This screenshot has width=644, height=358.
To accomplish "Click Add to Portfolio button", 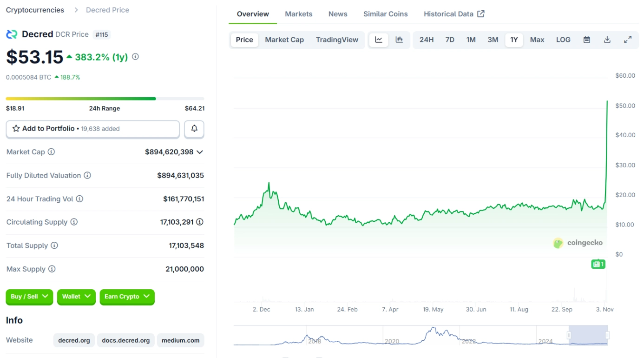I will 92,129.
